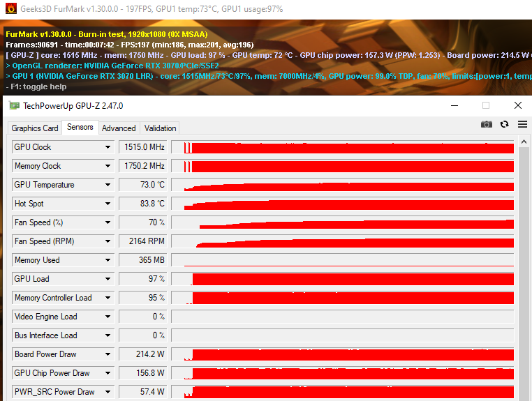The width and height of the screenshot is (532, 401).
Task: Click the GPU Temperature history graph
Action: tap(343, 185)
